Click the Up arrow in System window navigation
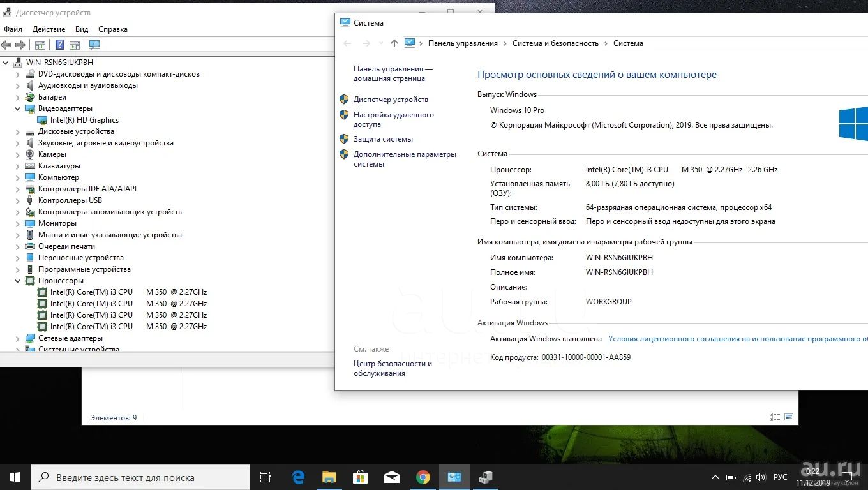 pyautogui.click(x=394, y=43)
